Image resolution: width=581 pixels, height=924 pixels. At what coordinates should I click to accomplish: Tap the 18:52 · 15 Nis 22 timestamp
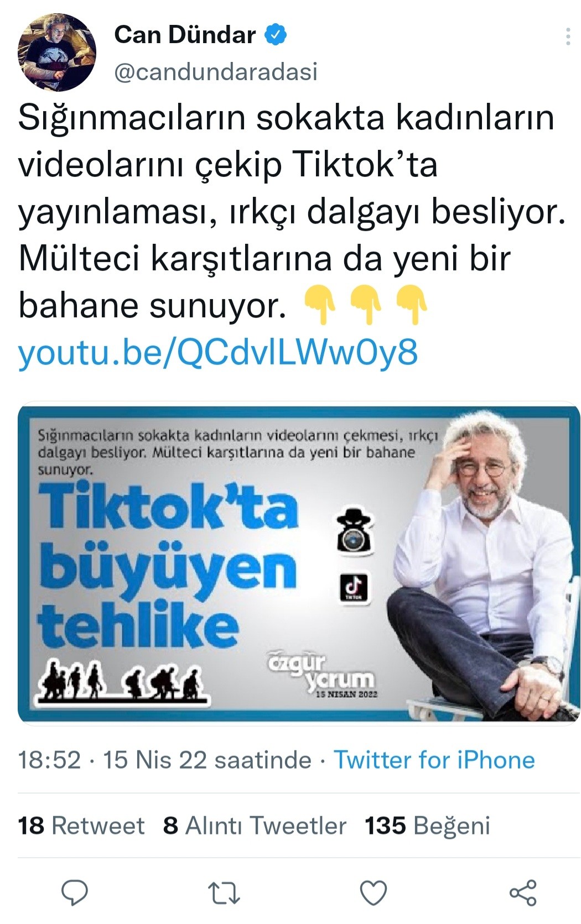[165, 760]
